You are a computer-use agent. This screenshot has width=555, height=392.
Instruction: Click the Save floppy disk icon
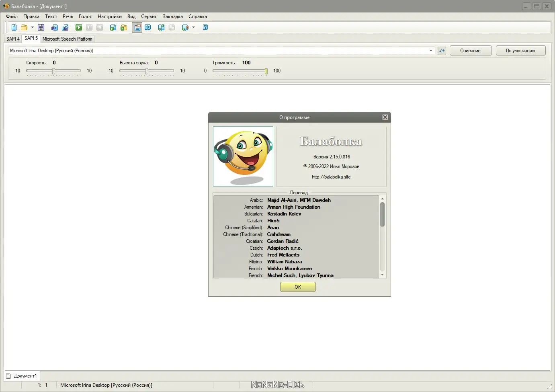point(41,27)
